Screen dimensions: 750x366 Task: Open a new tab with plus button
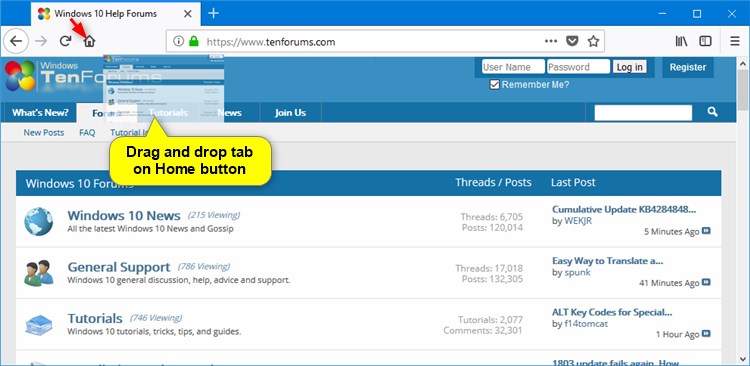pos(213,13)
